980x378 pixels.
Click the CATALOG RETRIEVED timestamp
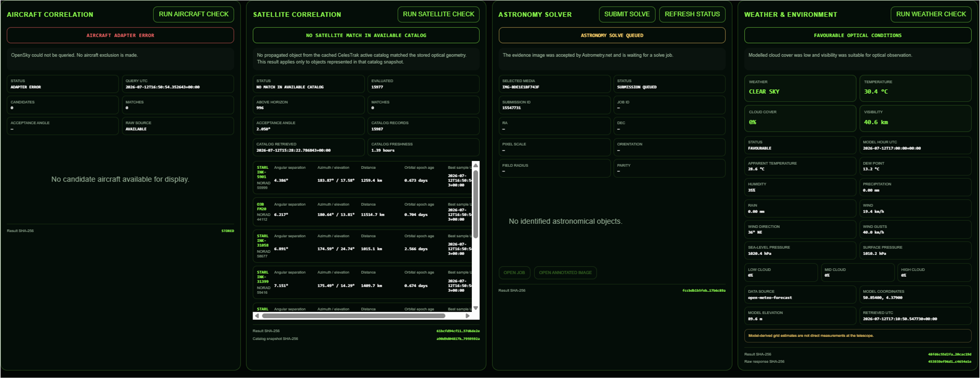pos(293,151)
